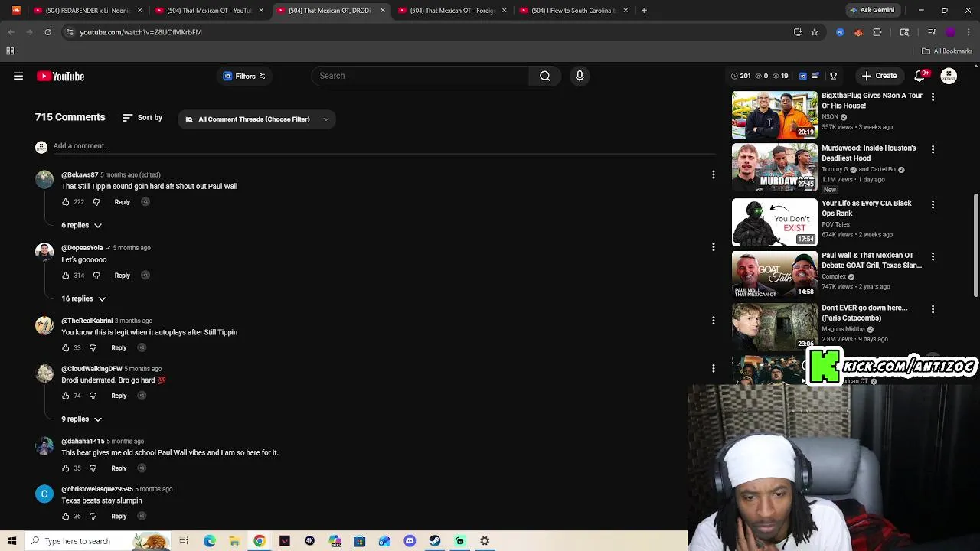This screenshot has height=551, width=980.
Task: Open the YouTube hamburger guide menu
Action: (18, 76)
